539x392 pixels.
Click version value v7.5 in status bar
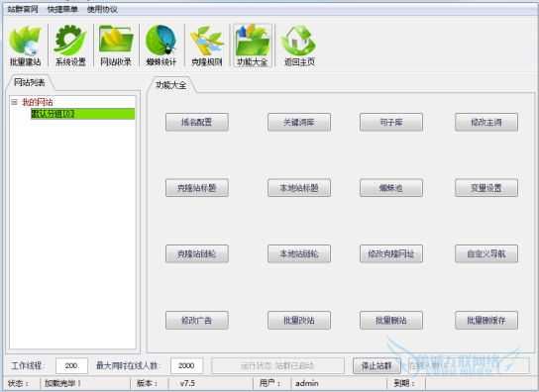pyautogui.click(x=187, y=383)
